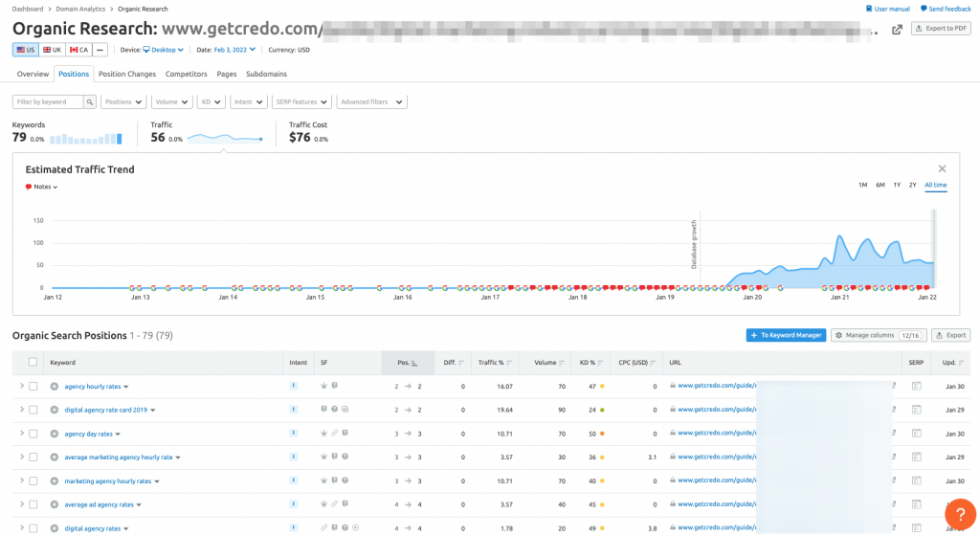The height and width of the screenshot is (536, 980).
Task: Click the crown SERP feature icon for 'agency day rates'
Action: pyautogui.click(x=323, y=433)
